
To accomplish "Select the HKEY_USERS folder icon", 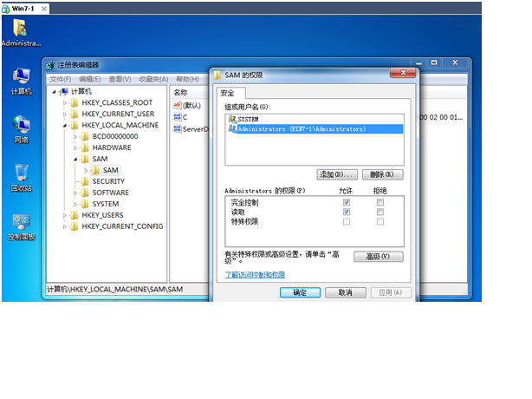I will point(75,215).
